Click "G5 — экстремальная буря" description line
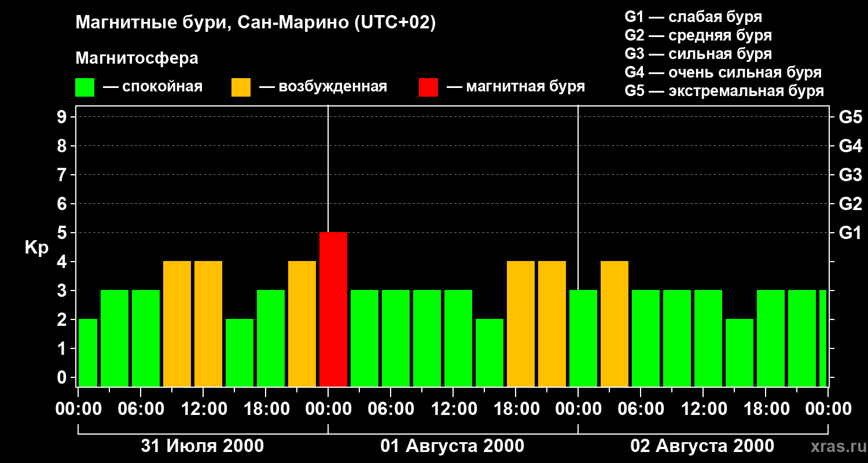The width and height of the screenshot is (868, 463). pos(724,91)
